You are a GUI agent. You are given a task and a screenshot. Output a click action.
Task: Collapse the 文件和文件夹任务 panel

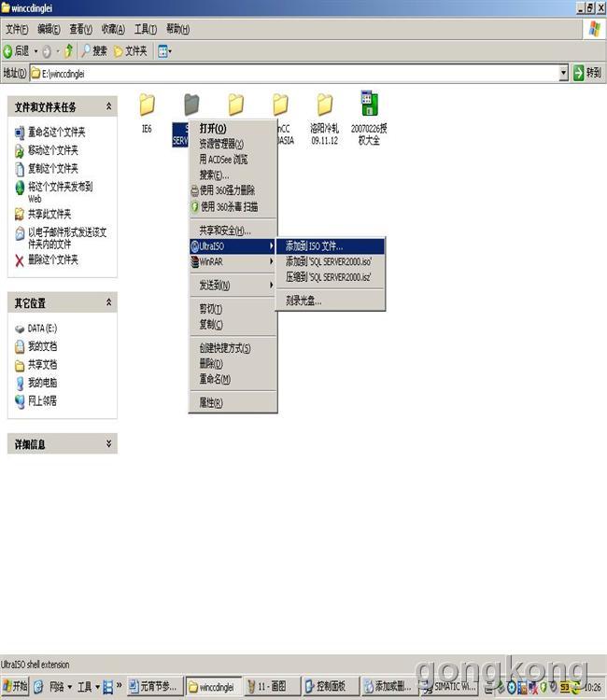tap(108, 107)
